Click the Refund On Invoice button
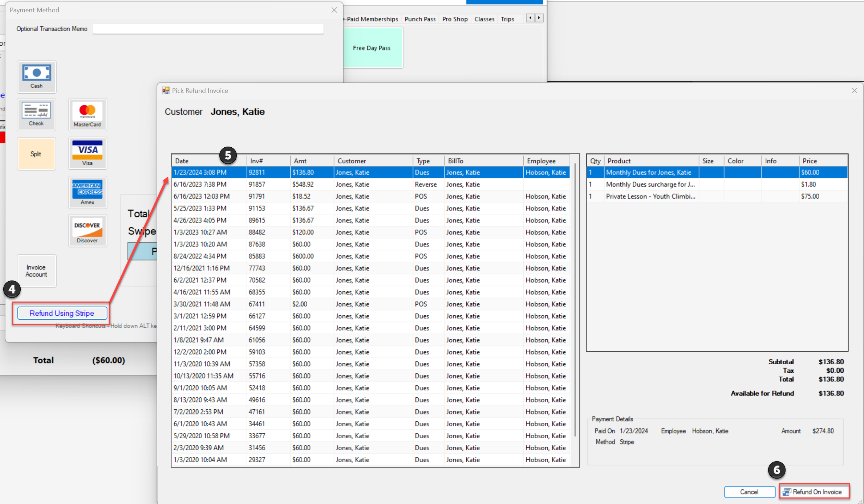This screenshot has height=504, width=864. click(x=814, y=492)
